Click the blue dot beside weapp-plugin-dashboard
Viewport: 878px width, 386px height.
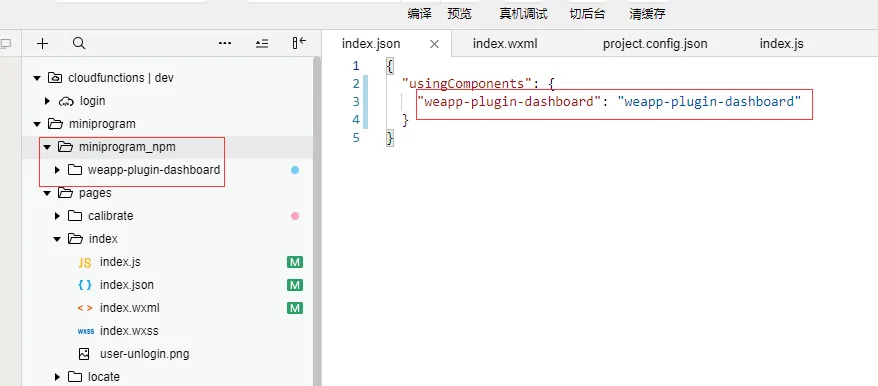295,170
